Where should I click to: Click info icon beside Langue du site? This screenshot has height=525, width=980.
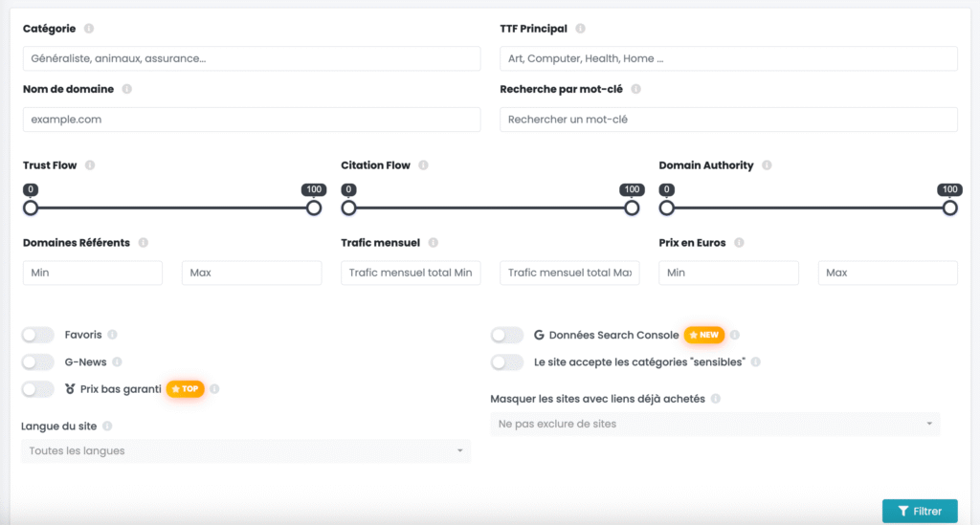107,426
